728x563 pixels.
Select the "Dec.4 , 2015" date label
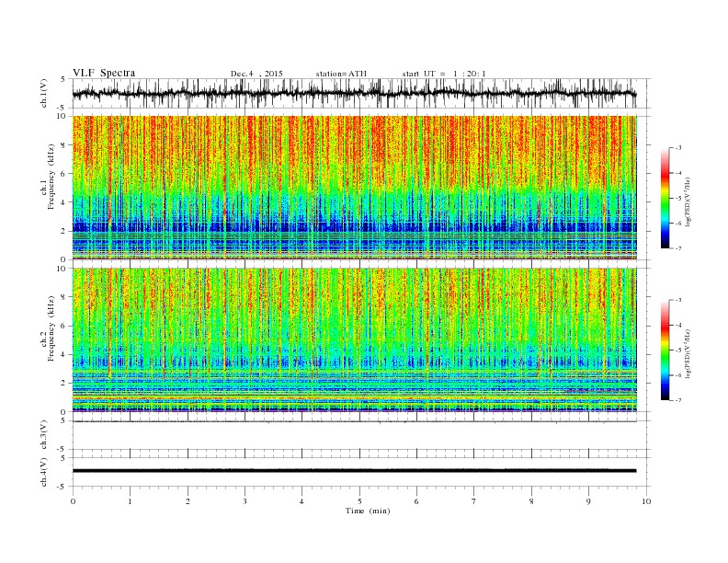pos(256,74)
